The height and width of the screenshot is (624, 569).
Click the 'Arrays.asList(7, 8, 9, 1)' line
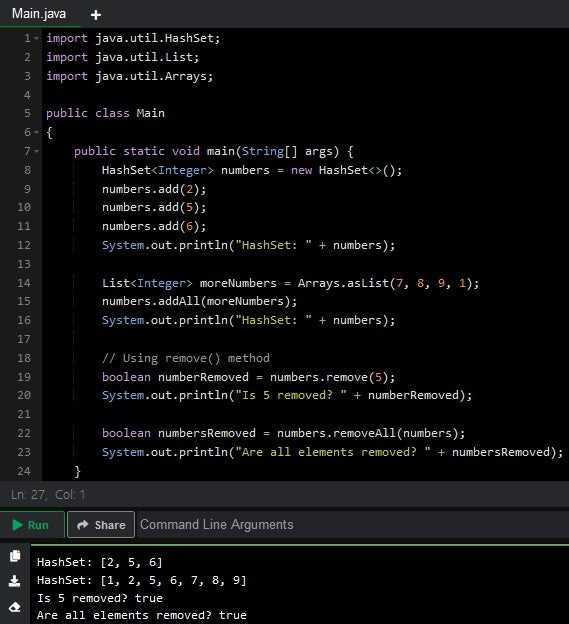(x=290, y=283)
